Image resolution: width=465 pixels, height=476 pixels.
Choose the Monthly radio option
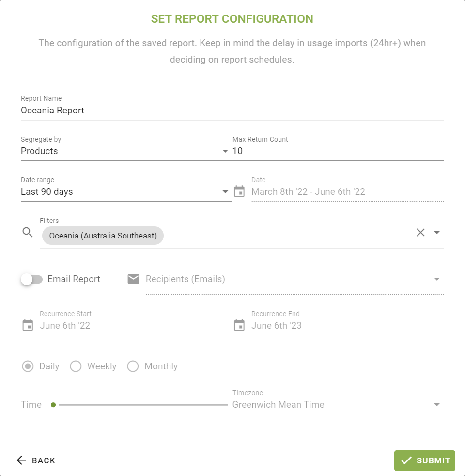133,366
